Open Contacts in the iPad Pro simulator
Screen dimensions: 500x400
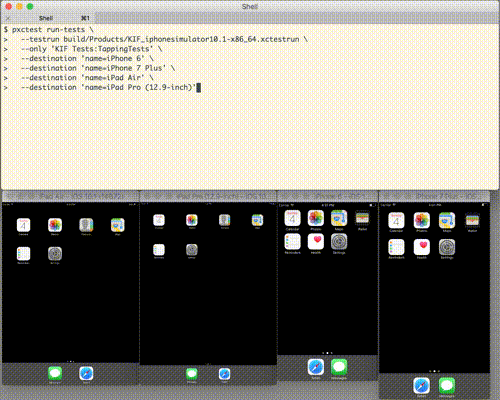[224, 220]
